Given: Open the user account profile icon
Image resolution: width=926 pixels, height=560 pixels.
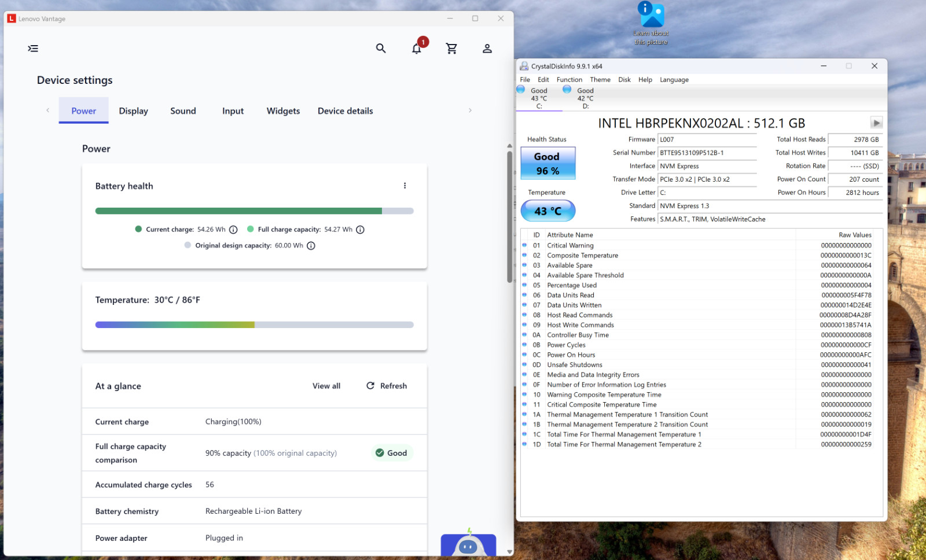Looking at the screenshot, I should tap(487, 49).
